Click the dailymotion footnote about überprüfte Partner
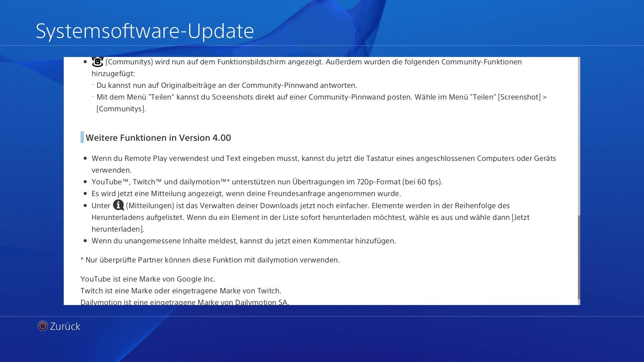Viewport: 644px width, 362px height. (x=210, y=260)
